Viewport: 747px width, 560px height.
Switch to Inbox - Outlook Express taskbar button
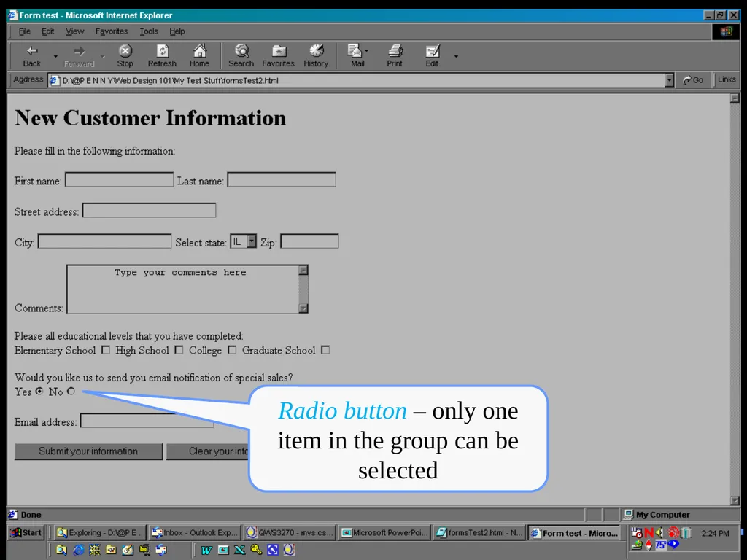194,533
